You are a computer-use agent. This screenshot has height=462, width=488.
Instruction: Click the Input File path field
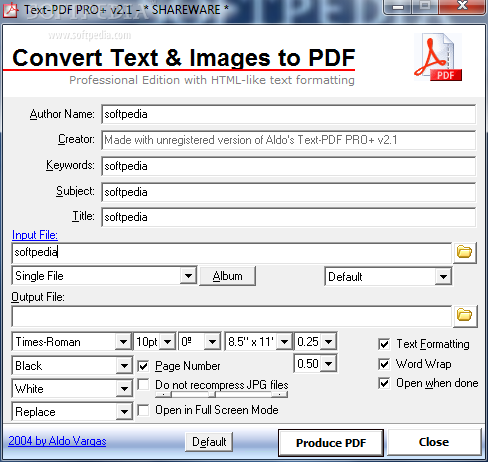pos(232,252)
